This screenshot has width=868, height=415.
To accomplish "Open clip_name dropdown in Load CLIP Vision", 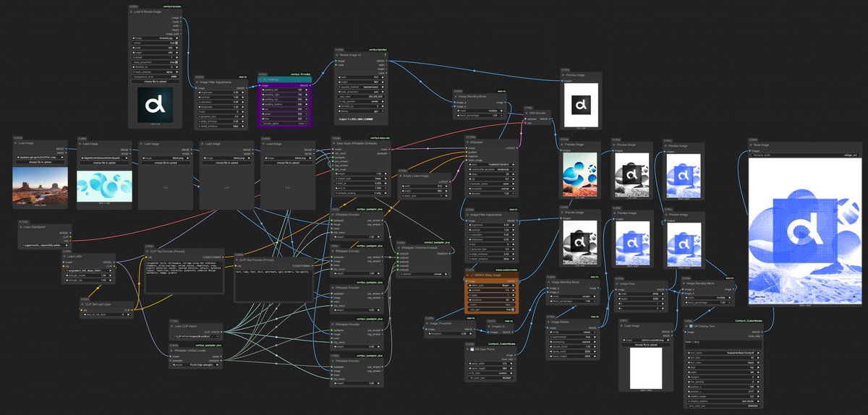I will pyautogui.click(x=197, y=336).
